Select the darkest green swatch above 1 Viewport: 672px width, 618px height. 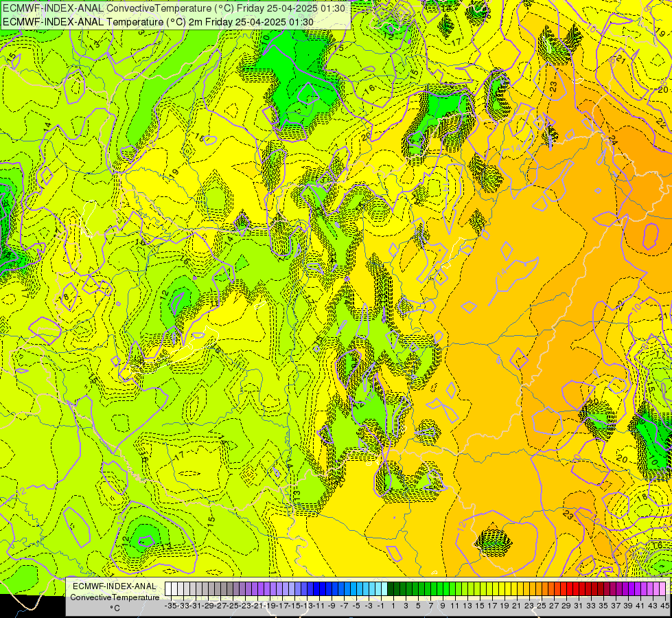391,588
